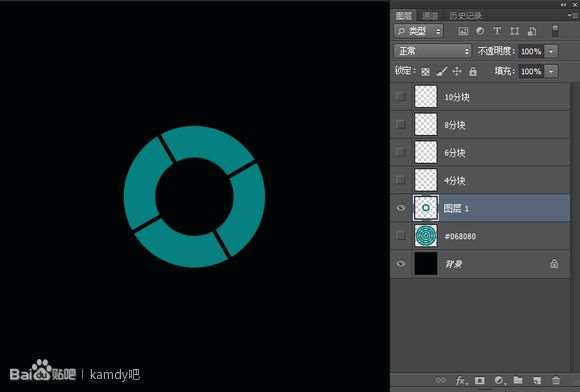Screen dimensions: 580x392
Task: Open the 正常 blend mode dropdown
Action: tap(432, 51)
